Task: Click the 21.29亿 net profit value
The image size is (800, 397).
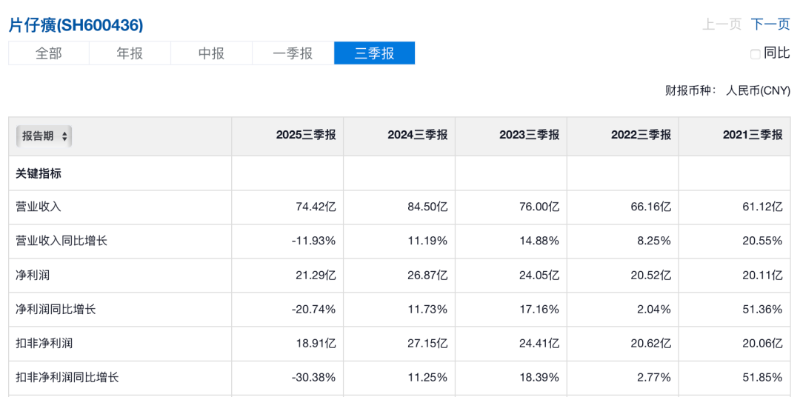Action: tap(316, 275)
